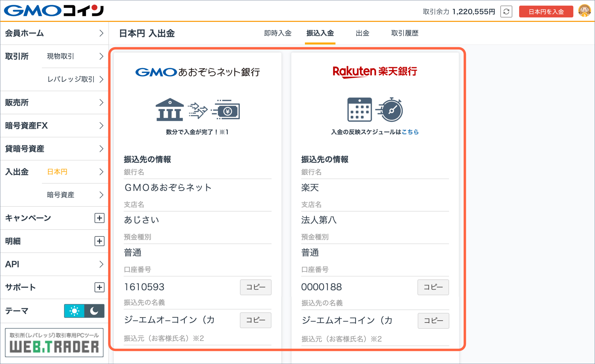Screen dimensions: 595x364
Task: Click chevron arrow beside 貸暗号資産
Action: pyautogui.click(x=101, y=149)
